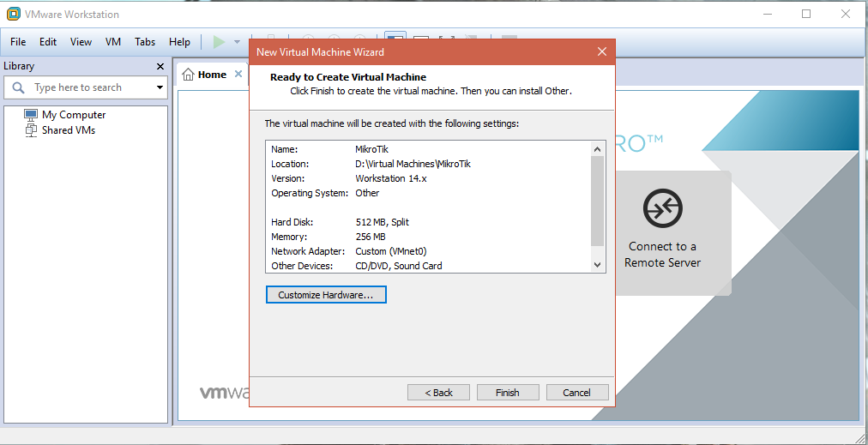868x445 pixels.
Task: Expand the Library search dropdown arrow
Action: click(x=160, y=87)
